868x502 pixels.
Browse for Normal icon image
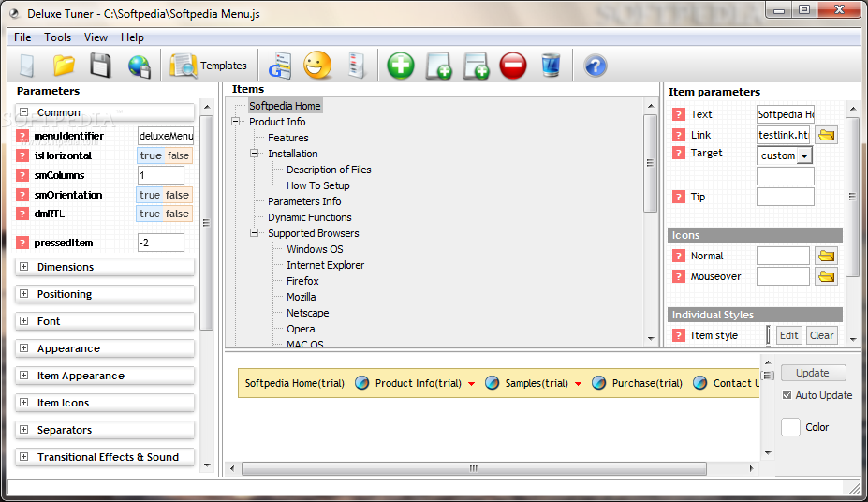click(x=826, y=256)
